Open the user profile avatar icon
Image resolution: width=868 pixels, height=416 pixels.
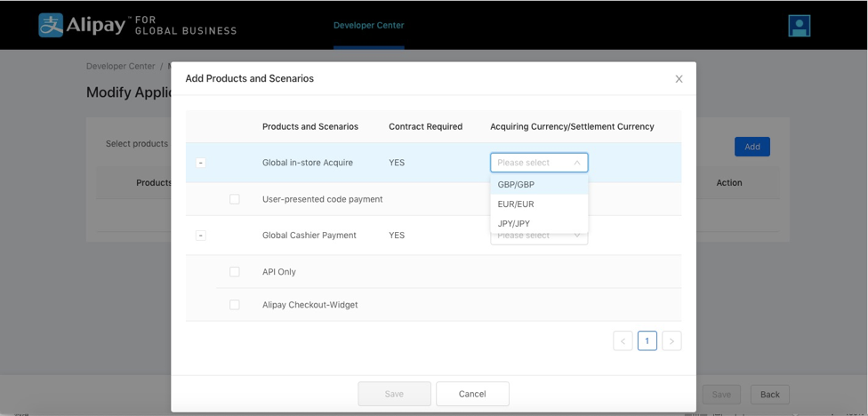[x=799, y=26]
